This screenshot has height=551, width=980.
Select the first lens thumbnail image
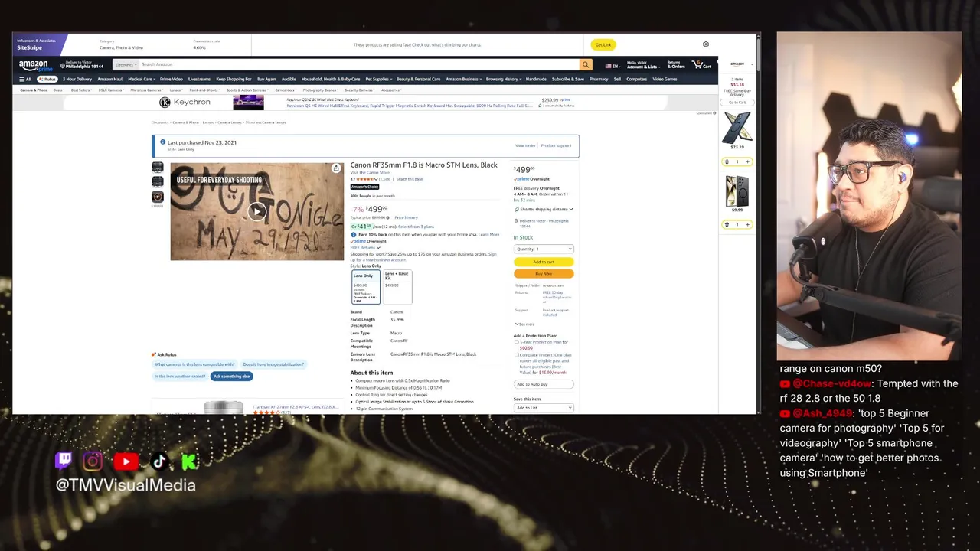(x=157, y=167)
